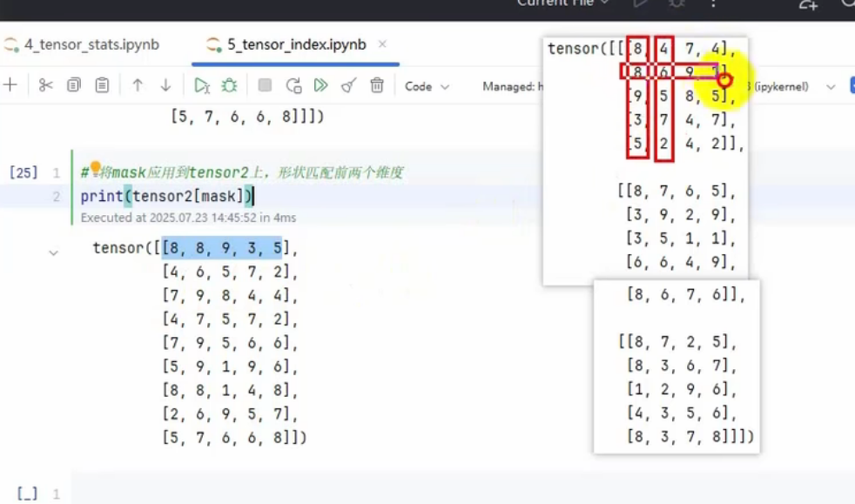Click the Debug bug icon in title bar
855x504 pixels.
pos(677,3)
